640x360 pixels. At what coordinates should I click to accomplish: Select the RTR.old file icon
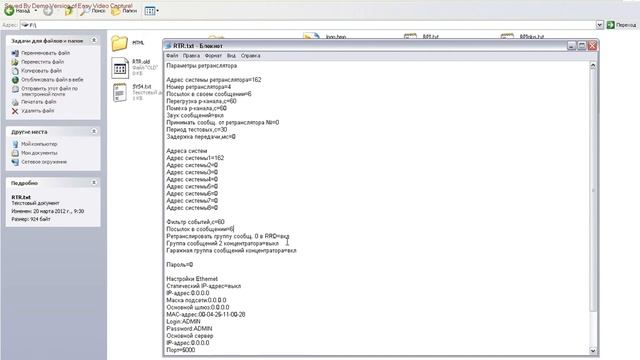pos(120,68)
